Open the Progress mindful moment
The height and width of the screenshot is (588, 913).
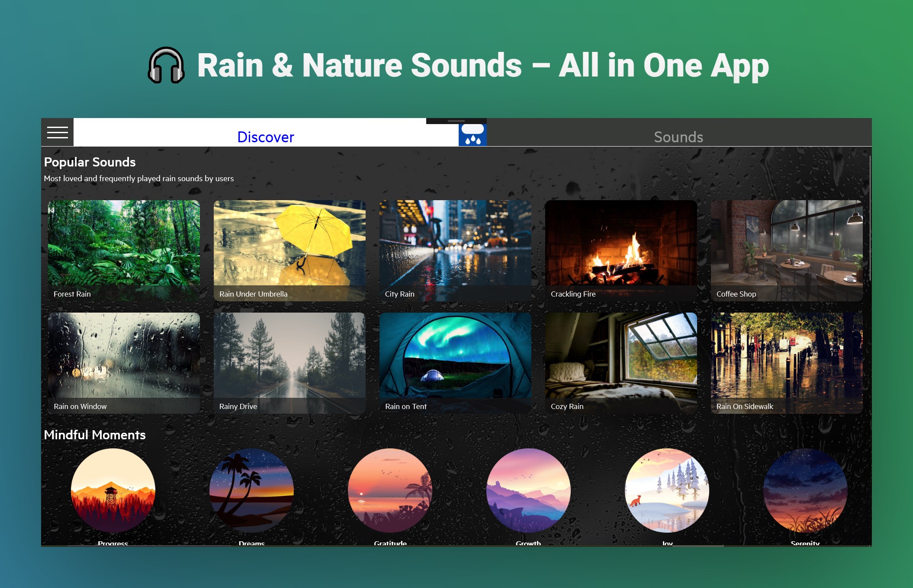click(x=113, y=490)
